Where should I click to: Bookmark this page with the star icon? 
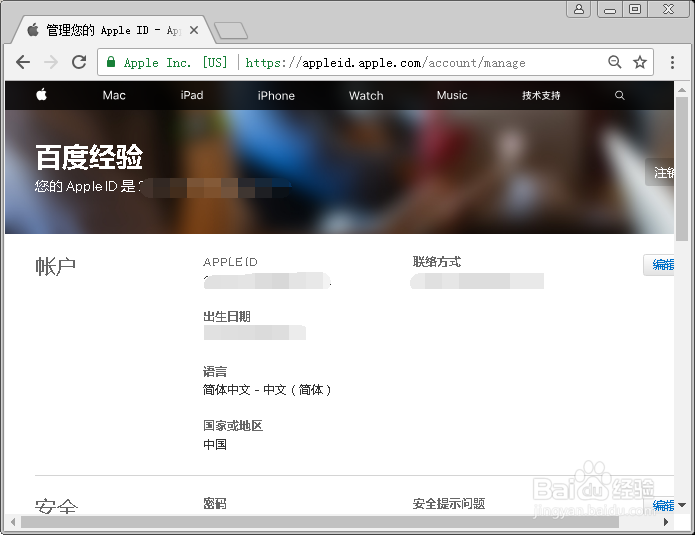click(x=640, y=62)
